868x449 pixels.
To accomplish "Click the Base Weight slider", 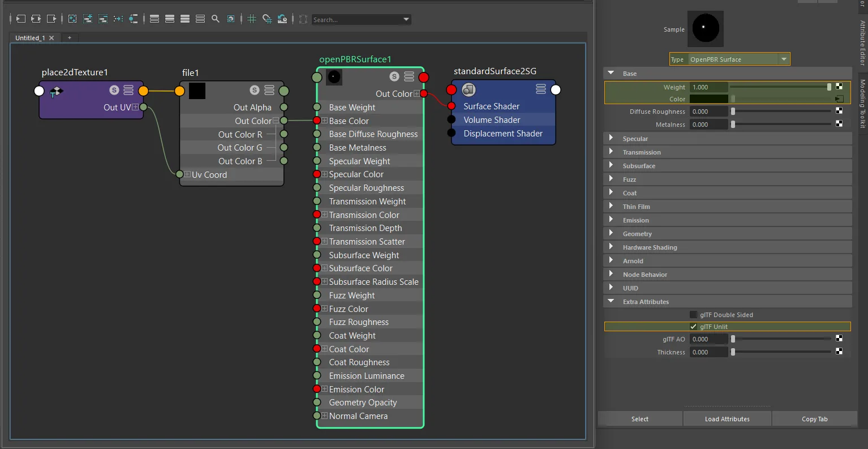I will 781,87.
